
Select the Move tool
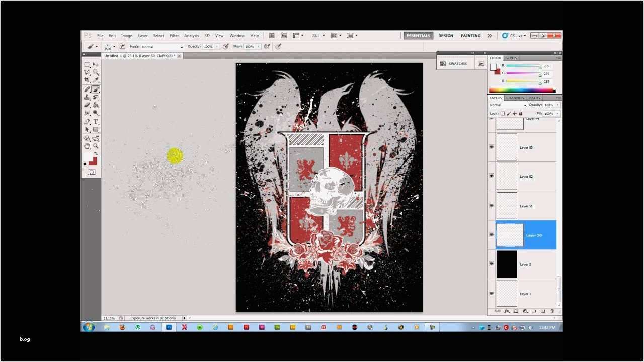point(96,64)
